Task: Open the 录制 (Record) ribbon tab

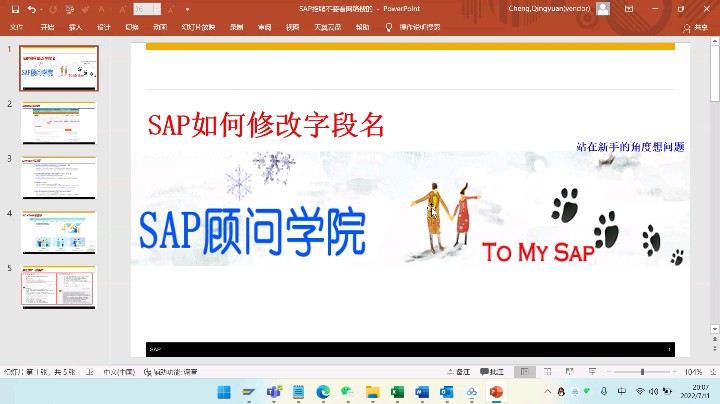Action: [236, 27]
